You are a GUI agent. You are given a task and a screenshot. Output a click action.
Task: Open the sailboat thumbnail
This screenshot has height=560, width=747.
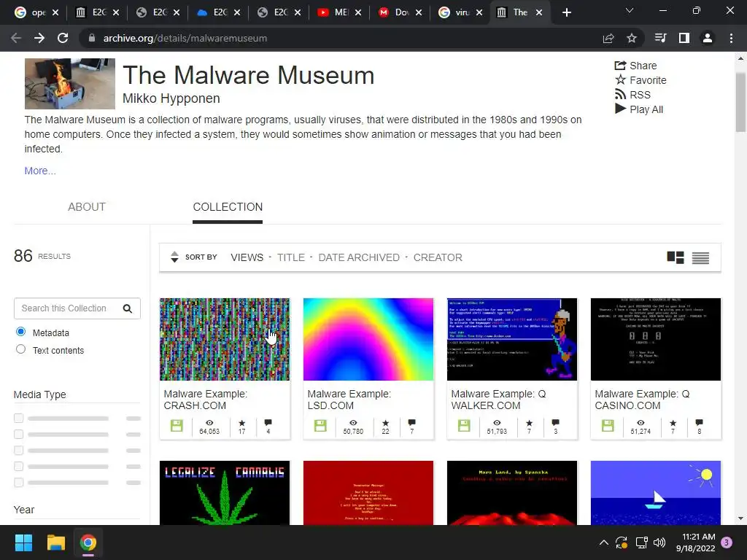click(656, 493)
